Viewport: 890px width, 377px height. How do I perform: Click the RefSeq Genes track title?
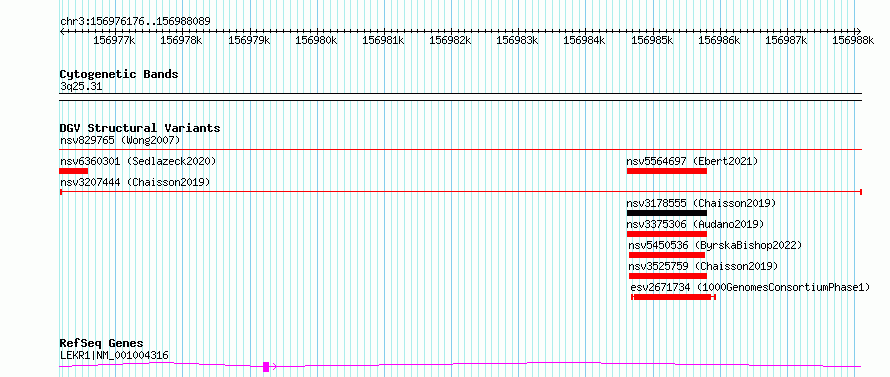[102, 344]
